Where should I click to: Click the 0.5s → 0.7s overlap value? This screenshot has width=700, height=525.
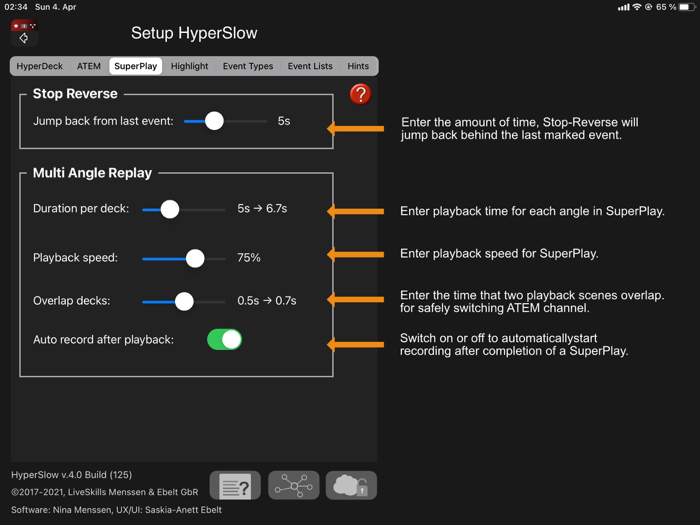pos(267,300)
